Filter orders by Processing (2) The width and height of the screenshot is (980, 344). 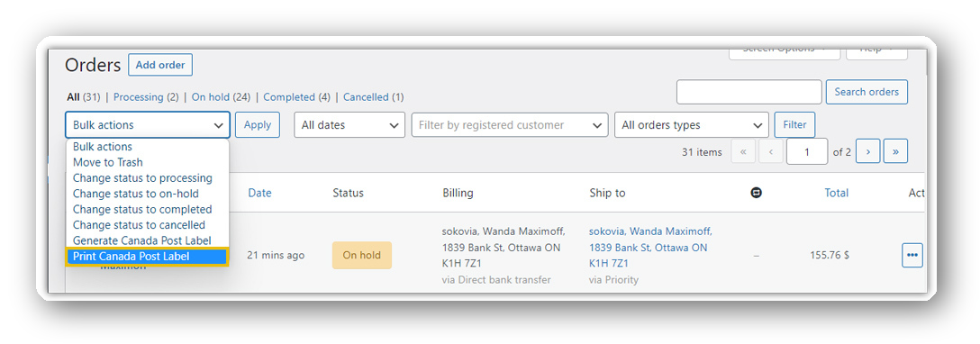[x=146, y=97]
